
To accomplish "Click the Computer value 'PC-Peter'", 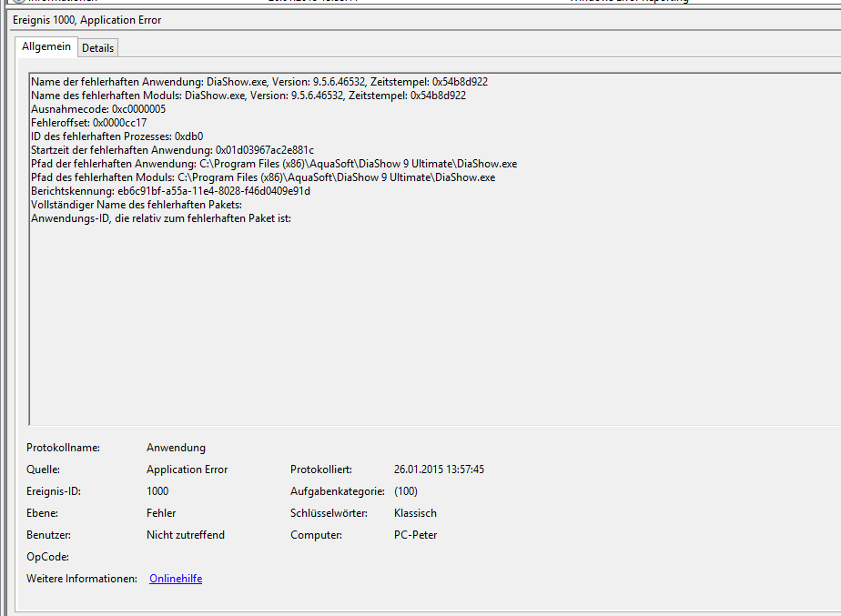I will point(415,535).
